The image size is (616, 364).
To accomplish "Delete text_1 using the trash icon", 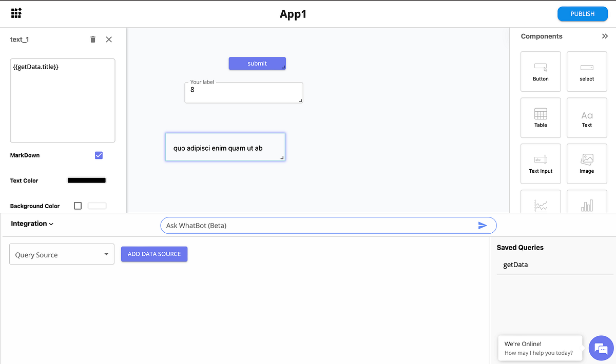I will point(92,39).
